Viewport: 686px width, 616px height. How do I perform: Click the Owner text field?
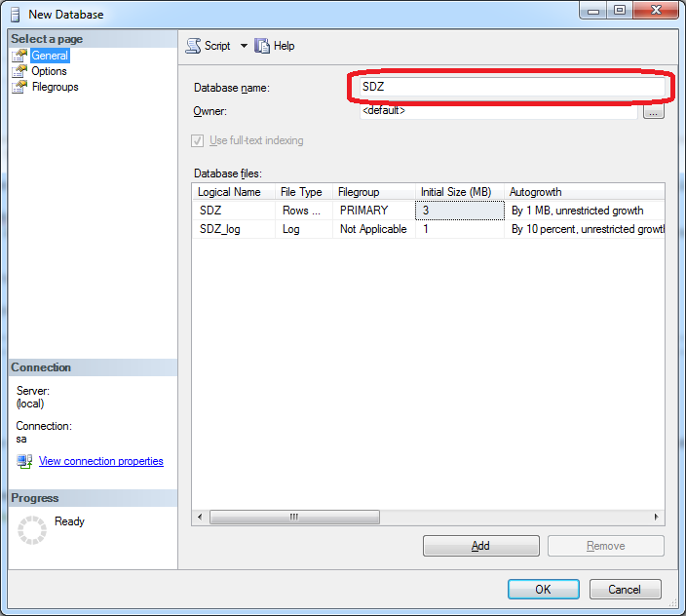[x=498, y=111]
